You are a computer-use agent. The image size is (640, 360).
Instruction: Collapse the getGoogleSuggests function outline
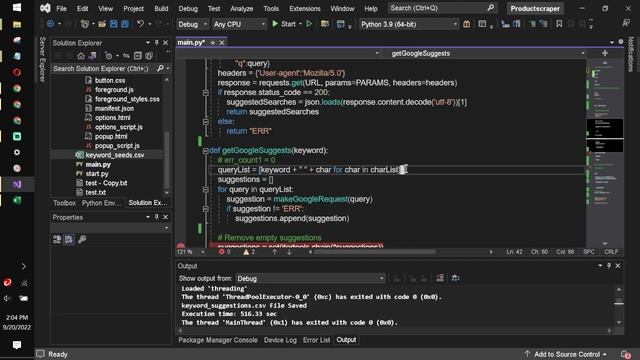[x=205, y=151]
